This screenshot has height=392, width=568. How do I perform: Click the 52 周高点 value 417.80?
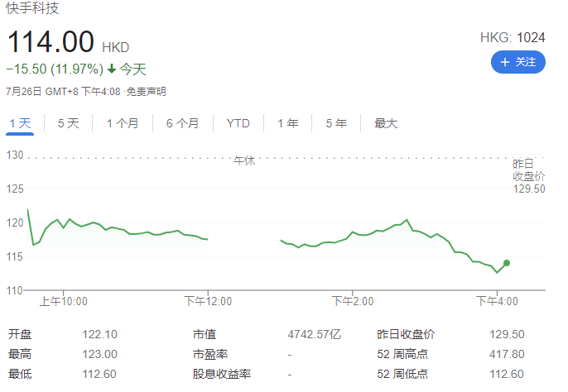click(505, 354)
